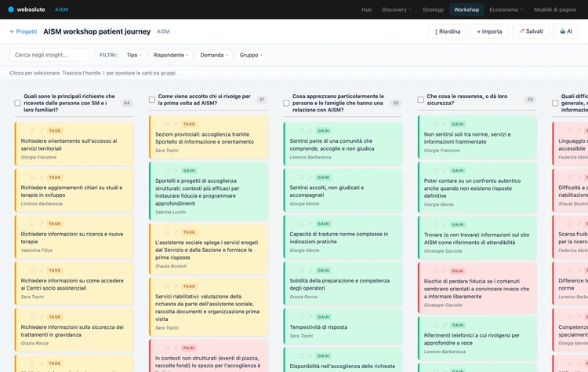Edit the card 'Richiedere orientamento sull'accesso ai servizi territoriali'
This screenshot has width=588, height=372.
click(42, 130)
